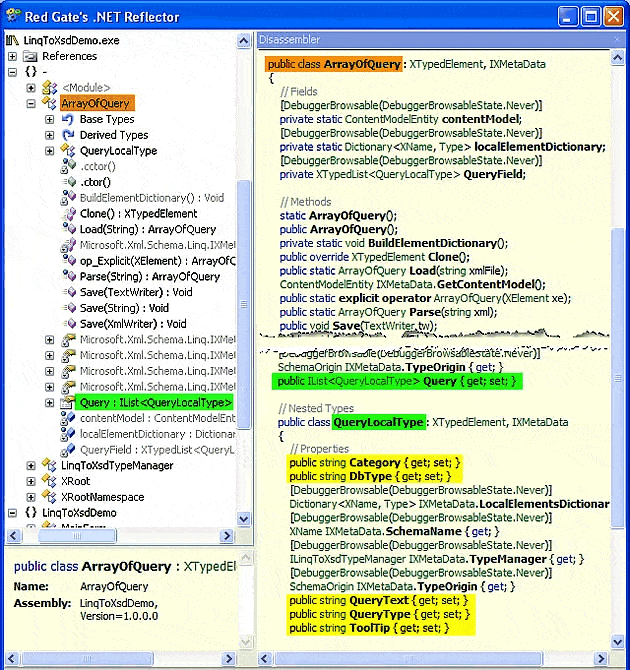
Task: Click the Query property icon
Action: pyautogui.click(x=68, y=403)
